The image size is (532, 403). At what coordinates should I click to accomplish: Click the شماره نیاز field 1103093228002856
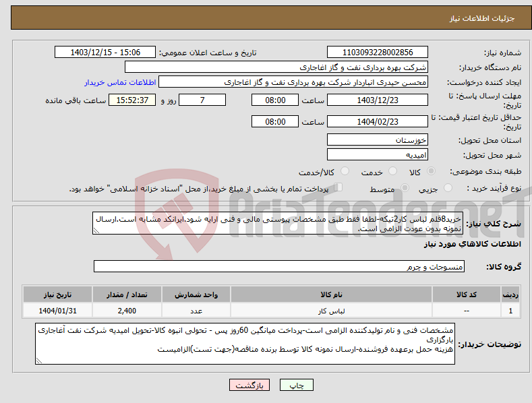click(378, 53)
